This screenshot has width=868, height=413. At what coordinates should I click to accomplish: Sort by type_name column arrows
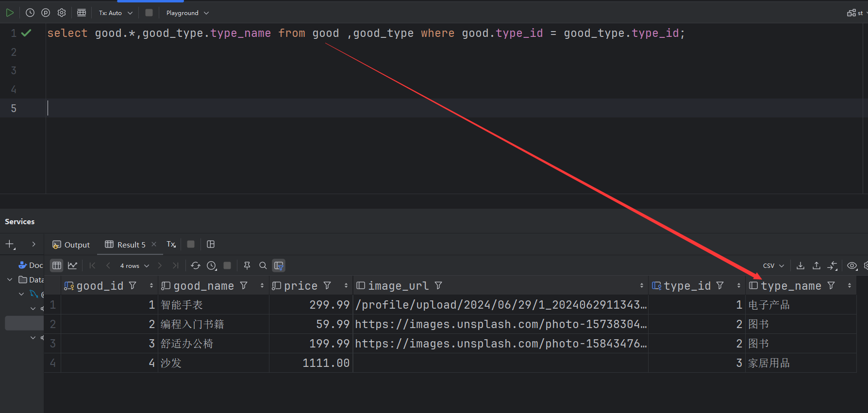850,286
